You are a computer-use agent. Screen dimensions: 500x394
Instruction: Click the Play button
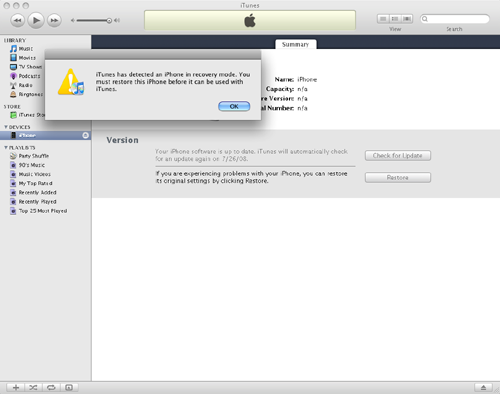(x=36, y=20)
